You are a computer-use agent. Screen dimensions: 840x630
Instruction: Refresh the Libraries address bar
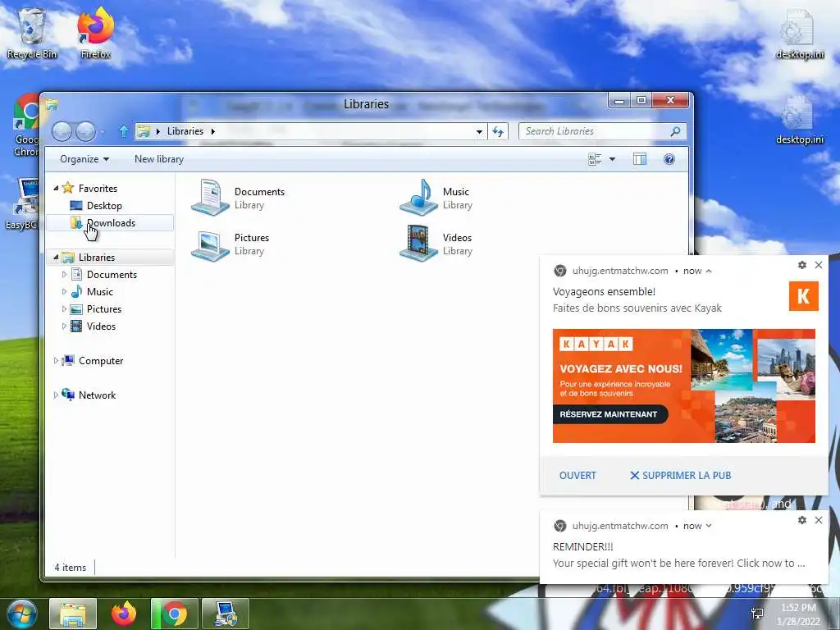tap(498, 131)
